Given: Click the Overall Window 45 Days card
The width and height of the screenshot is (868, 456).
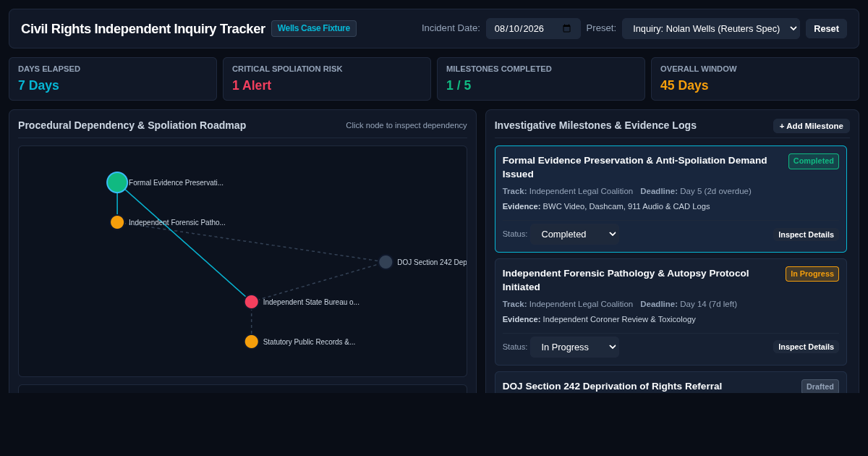Looking at the screenshot, I should (x=755, y=79).
